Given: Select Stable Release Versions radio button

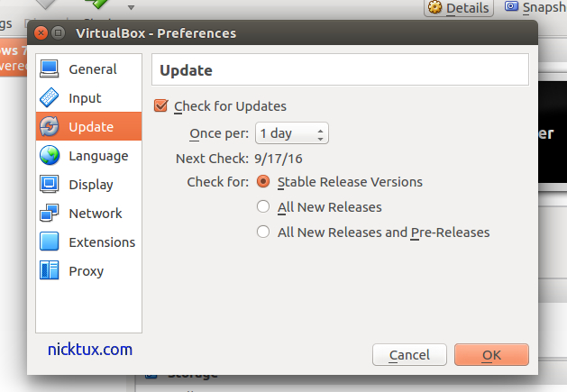Looking at the screenshot, I should [x=263, y=182].
